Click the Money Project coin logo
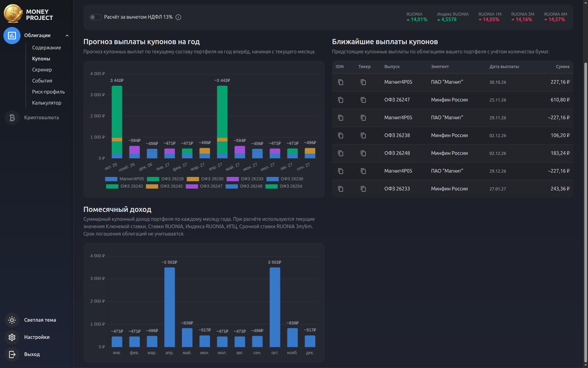This screenshot has width=588, height=368. [13, 13]
